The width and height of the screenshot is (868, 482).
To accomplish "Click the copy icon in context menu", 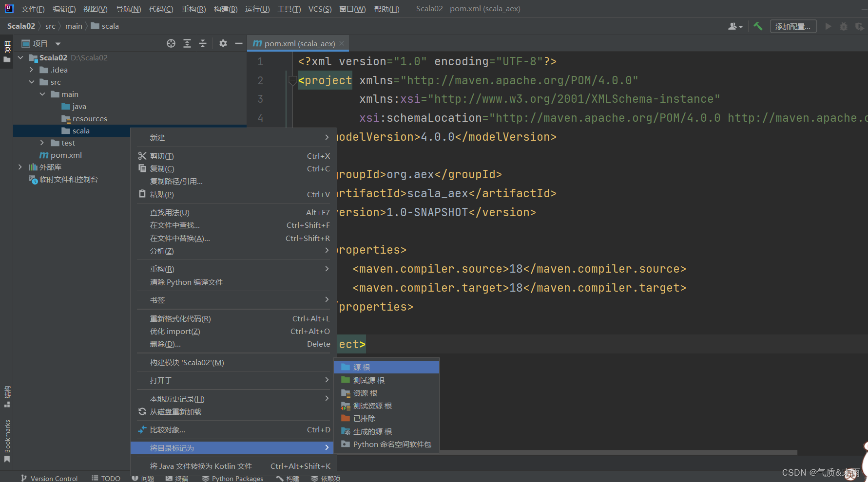I will pos(142,168).
